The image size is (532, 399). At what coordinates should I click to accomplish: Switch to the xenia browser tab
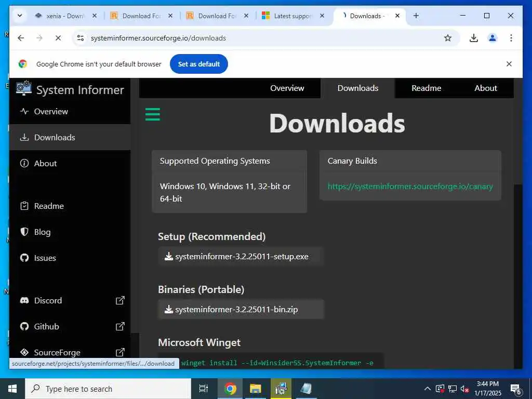click(65, 16)
